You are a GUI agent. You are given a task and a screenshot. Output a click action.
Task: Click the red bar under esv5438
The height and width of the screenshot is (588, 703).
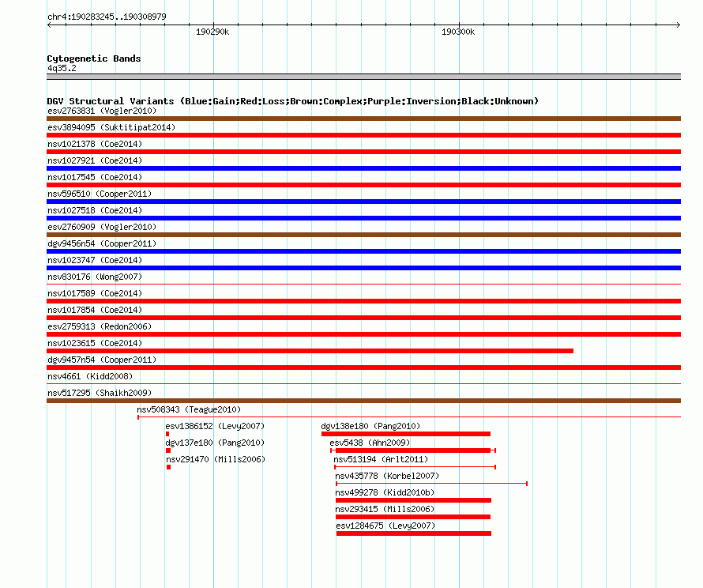coord(413,450)
